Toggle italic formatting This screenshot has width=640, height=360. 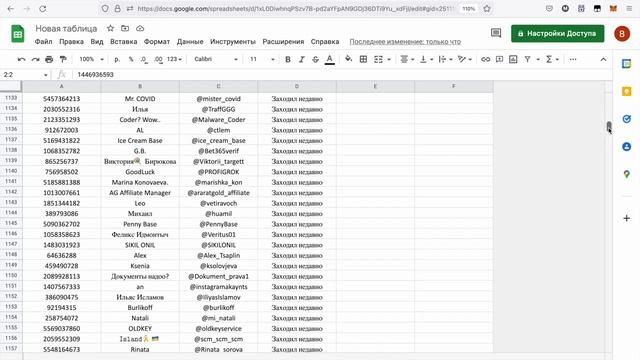[302, 60]
